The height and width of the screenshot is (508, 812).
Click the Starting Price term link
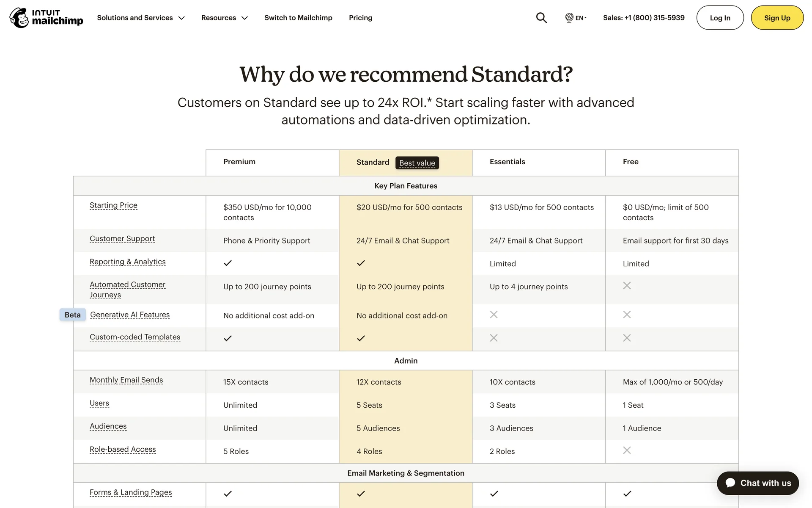pos(113,205)
